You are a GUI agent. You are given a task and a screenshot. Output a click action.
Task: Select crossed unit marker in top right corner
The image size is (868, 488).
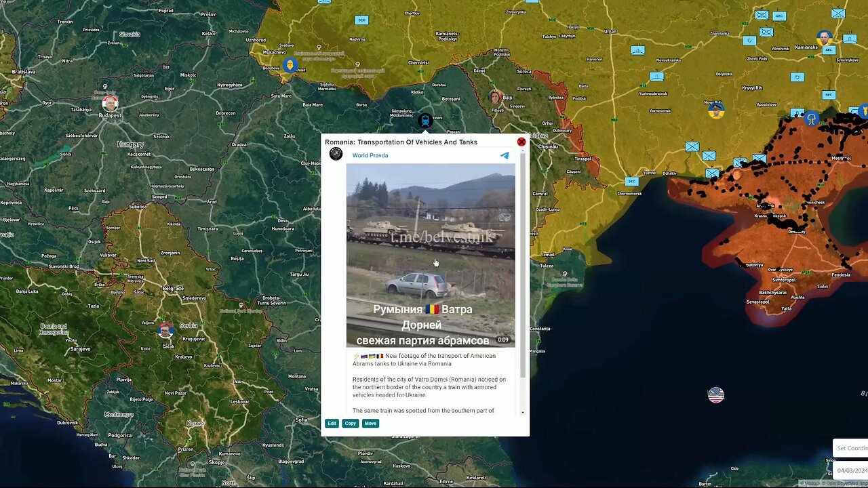click(x=838, y=14)
